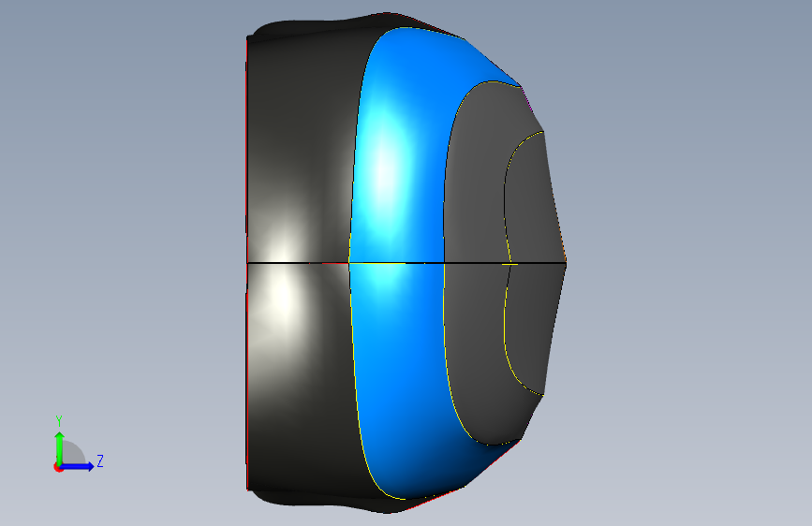Click the Z label beside the blue axis arrow
This screenshot has height=526, width=812.
pos(100,460)
